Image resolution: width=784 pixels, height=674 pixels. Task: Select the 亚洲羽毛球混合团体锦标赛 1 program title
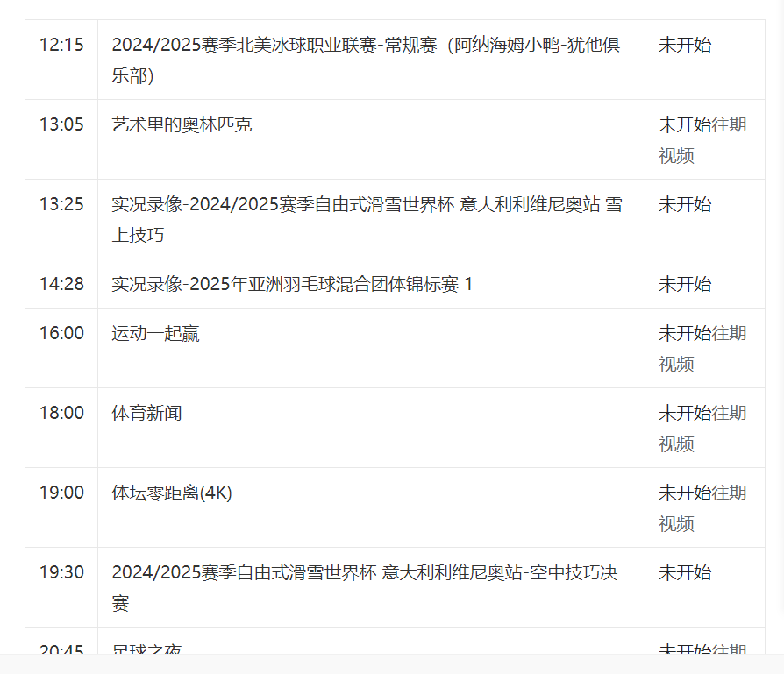coord(292,284)
